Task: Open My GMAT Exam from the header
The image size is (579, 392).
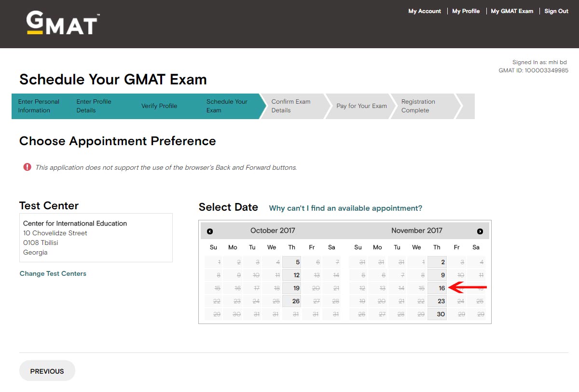Action: (512, 11)
